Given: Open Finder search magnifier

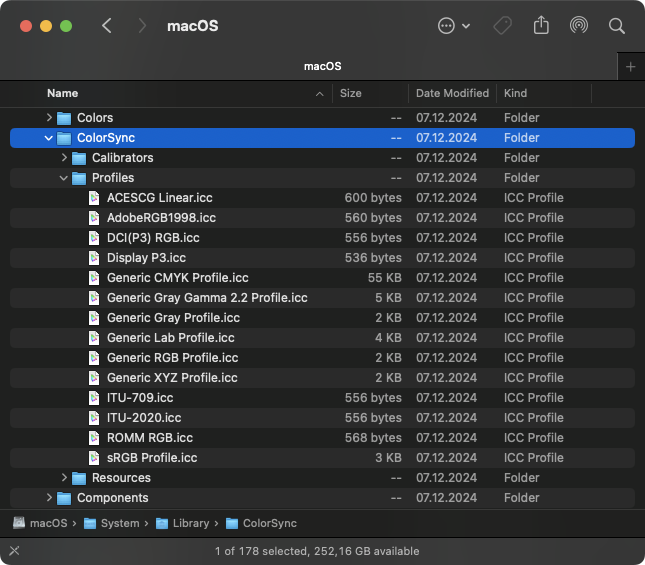Looking at the screenshot, I should pyautogui.click(x=616, y=26).
